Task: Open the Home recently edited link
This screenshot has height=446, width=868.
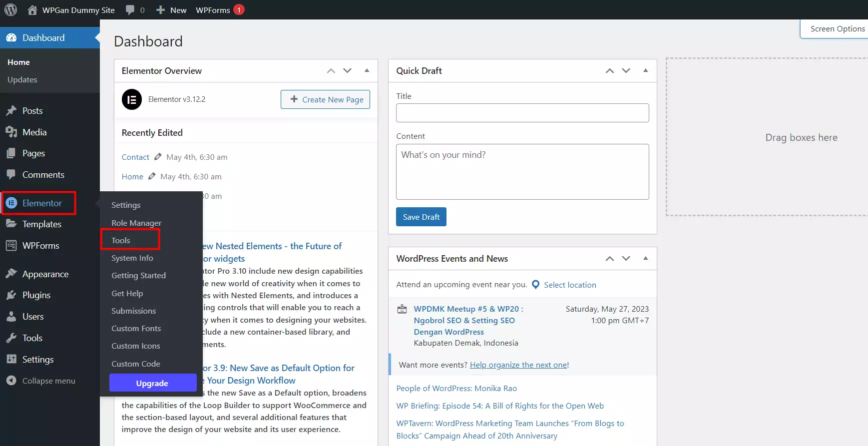Action: [x=132, y=176]
